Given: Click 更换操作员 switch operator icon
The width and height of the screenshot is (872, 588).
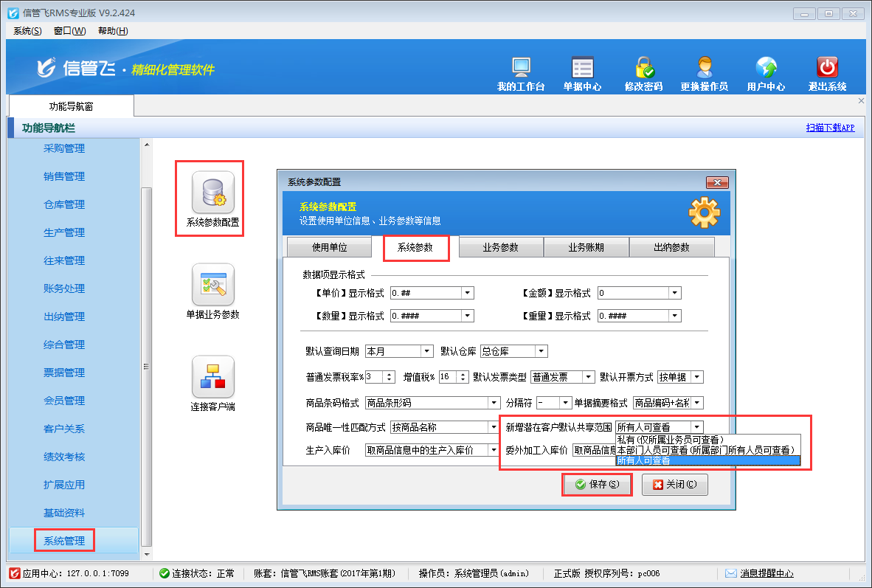Looking at the screenshot, I should click(x=704, y=69).
